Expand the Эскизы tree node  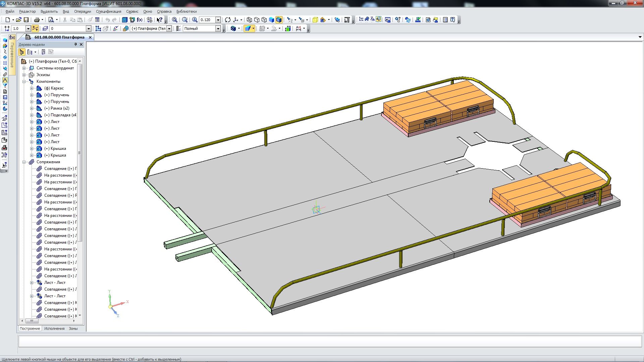click(24, 75)
